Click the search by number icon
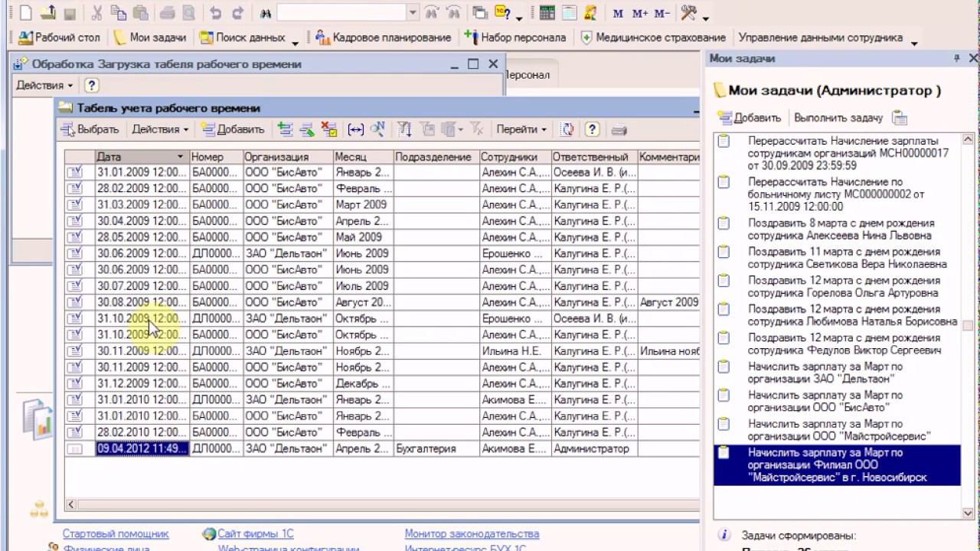Viewport: 980px width, 551px height. coord(377,129)
